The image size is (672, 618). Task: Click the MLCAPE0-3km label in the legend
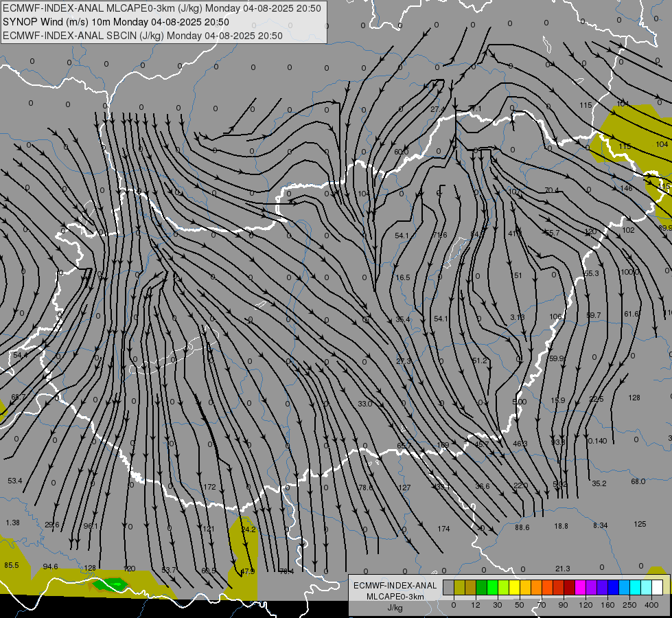click(395, 597)
